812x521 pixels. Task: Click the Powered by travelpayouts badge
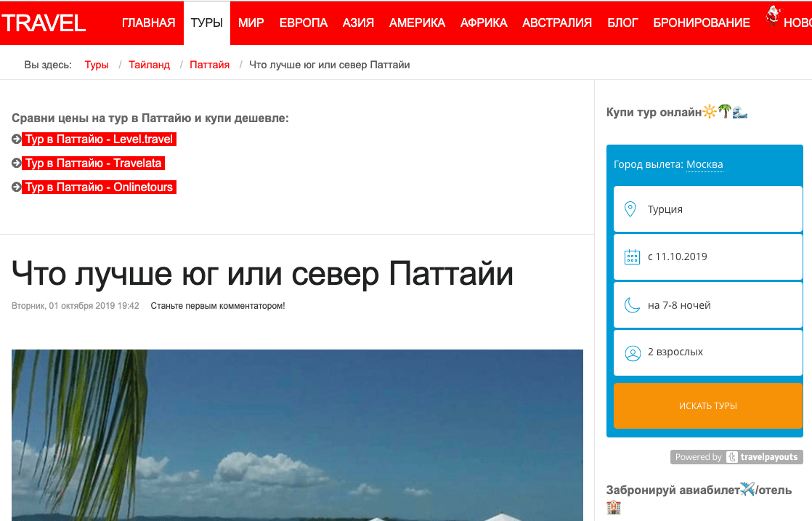click(x=736, y=457)
